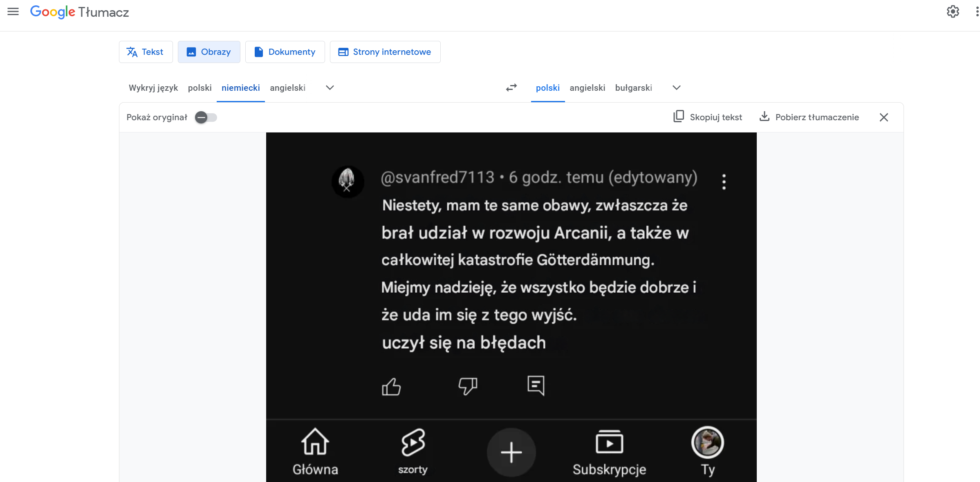The height and width of the screenshot is (482, 980).
Task: Click Skopiuj tekst button
Action: pos(708,117)
